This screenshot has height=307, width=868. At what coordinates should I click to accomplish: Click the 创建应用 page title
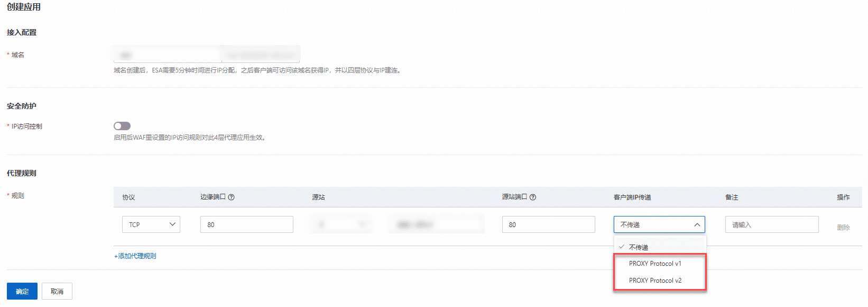(x=24, y=7)
